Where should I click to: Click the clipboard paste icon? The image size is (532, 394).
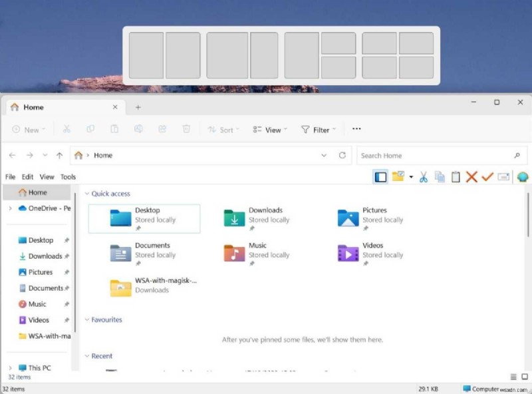[456, 177]
